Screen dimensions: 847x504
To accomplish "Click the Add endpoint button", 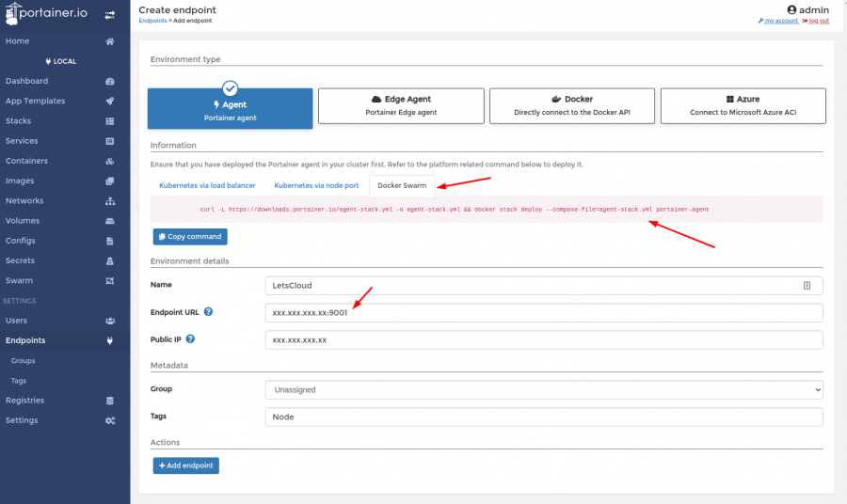I will (x=185, y=465).
